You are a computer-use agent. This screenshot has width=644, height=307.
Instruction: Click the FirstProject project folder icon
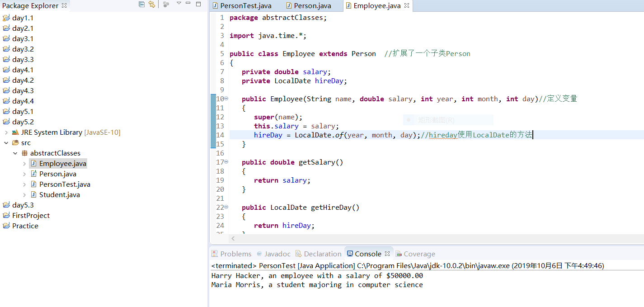[x=6, y=216]
